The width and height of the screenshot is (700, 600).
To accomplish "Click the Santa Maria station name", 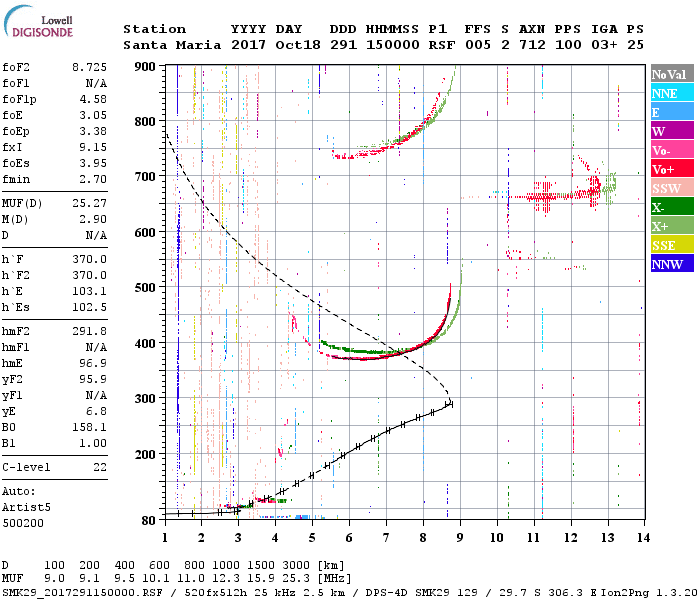I will click(x=172, y=46).
